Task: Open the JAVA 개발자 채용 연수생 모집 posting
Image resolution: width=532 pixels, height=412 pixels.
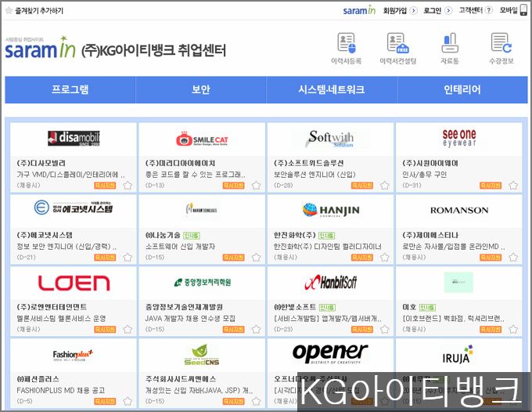Action: pyautogui.click(x=190, y=319)
